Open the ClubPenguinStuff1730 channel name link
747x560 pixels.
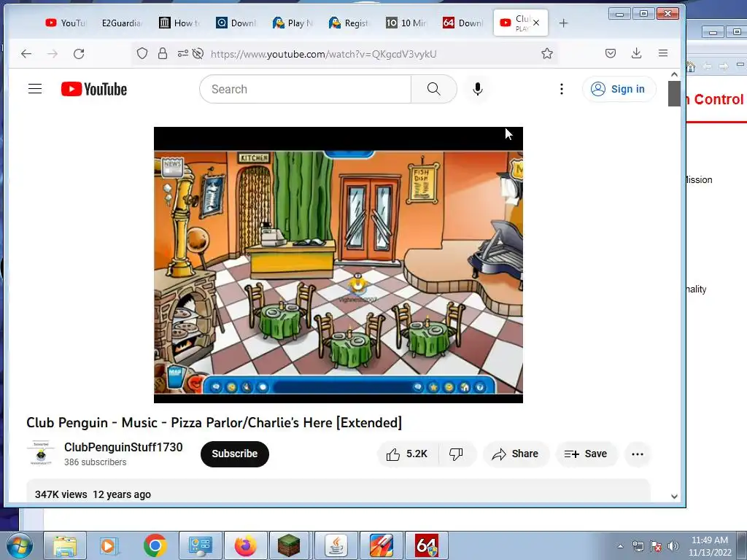(x=123, y=448)
